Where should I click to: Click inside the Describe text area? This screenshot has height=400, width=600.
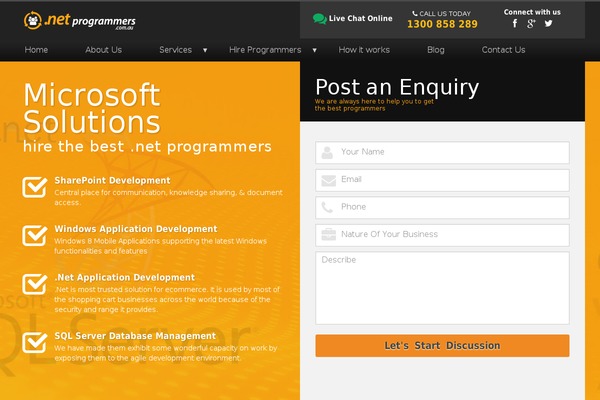tap(442, 288)
